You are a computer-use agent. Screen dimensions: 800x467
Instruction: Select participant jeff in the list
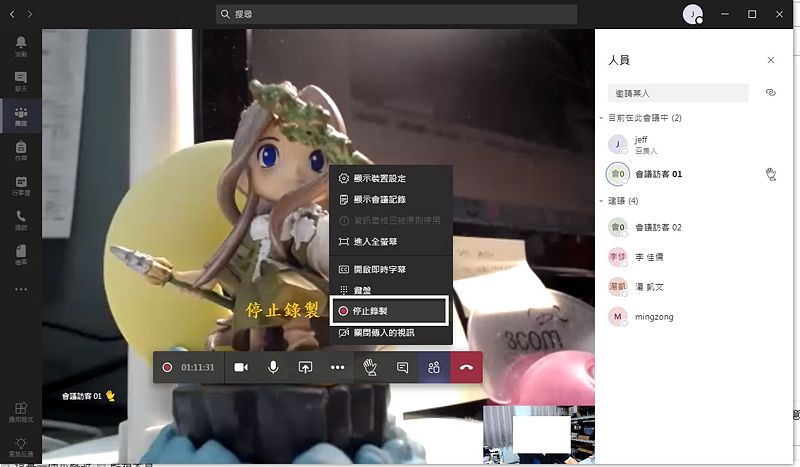(694, 144)
